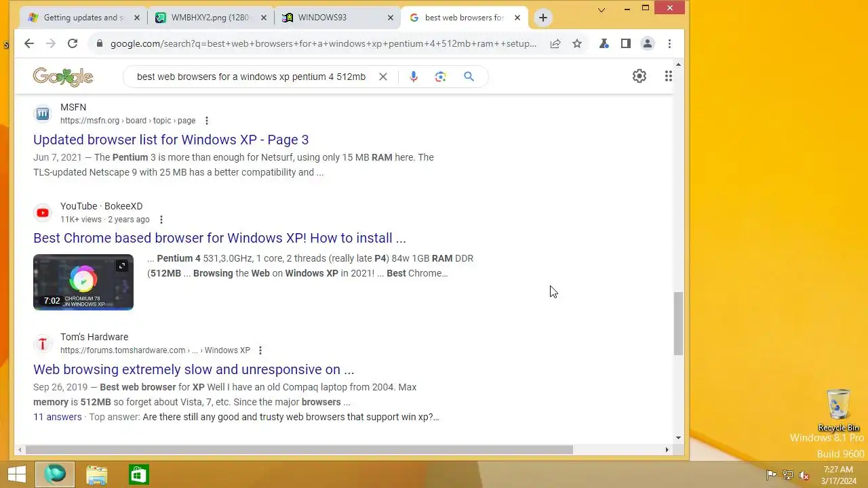Viewport: 868px width, 488px height.
Task: Open the muted volume tray icon
Action: 804,475
